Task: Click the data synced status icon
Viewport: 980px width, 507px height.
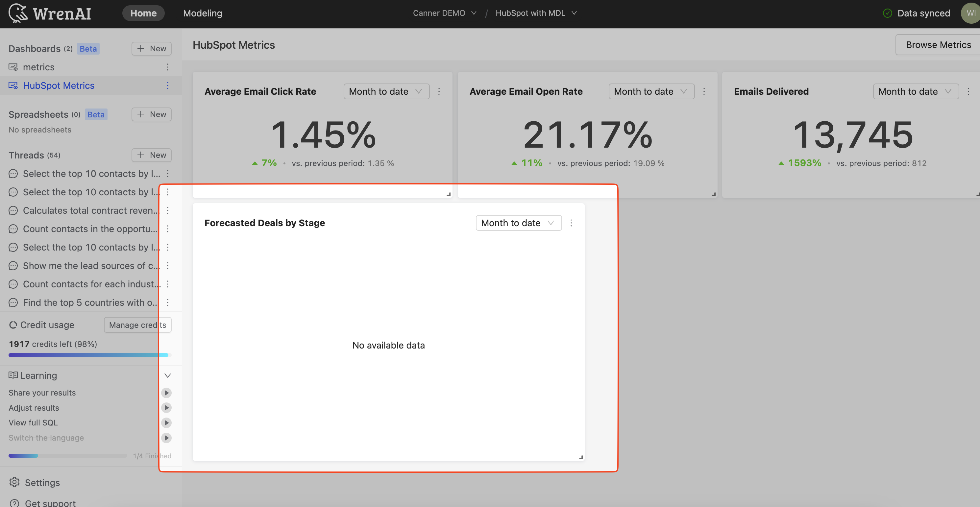Action: 887,13
